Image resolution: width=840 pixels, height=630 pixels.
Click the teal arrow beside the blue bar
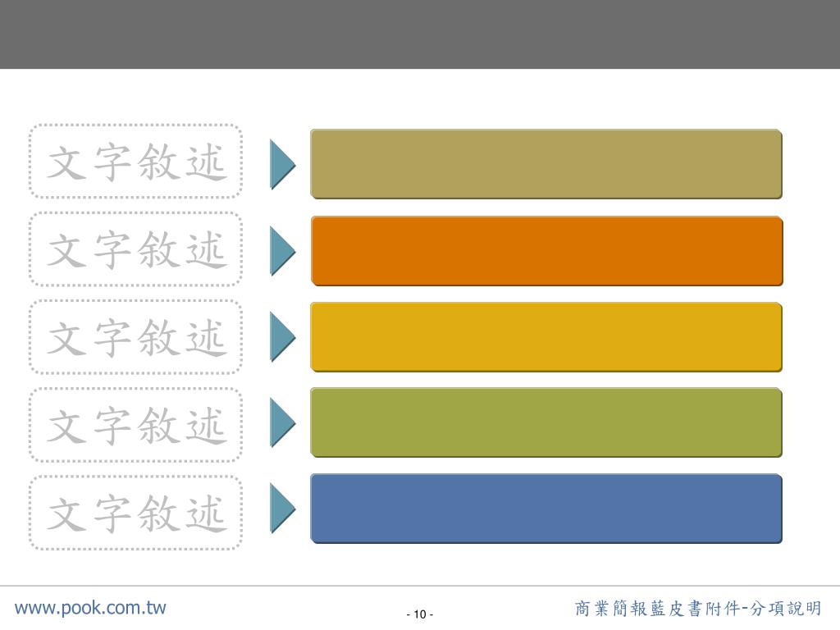282,509
